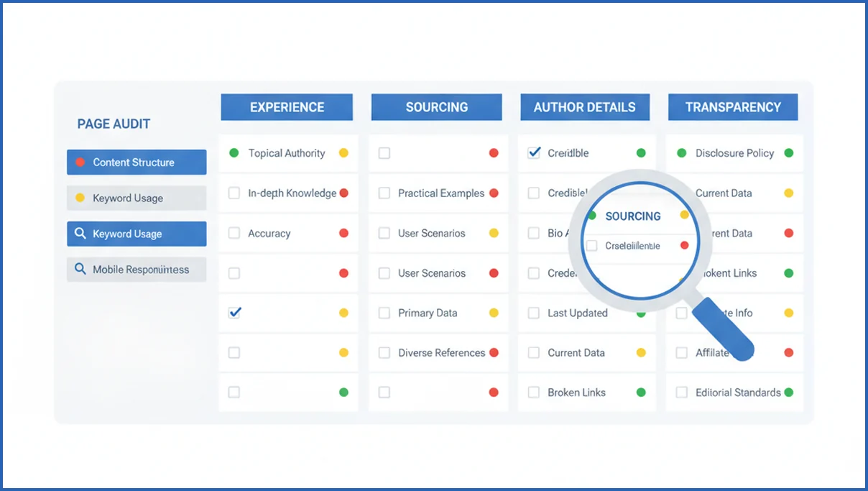Click the green dot right of Disclosure Policy
The height and width of the screenshot is (491, 868).
pos(789,153)
